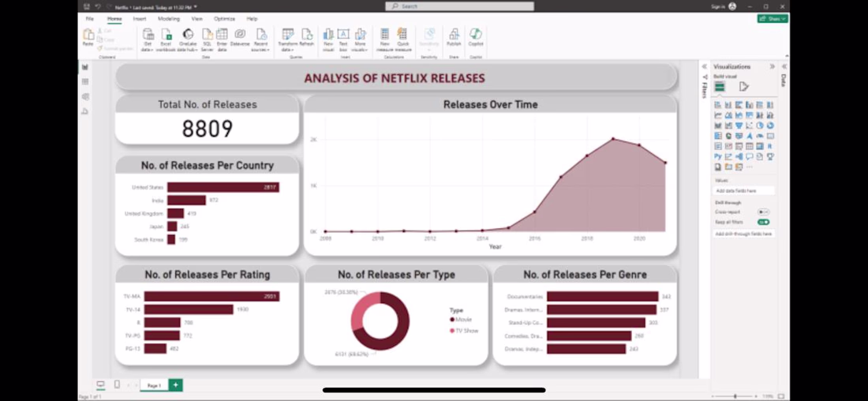Open the Modeling ribbon tab
The image size is (868, 401).
(x=169, y=19)
